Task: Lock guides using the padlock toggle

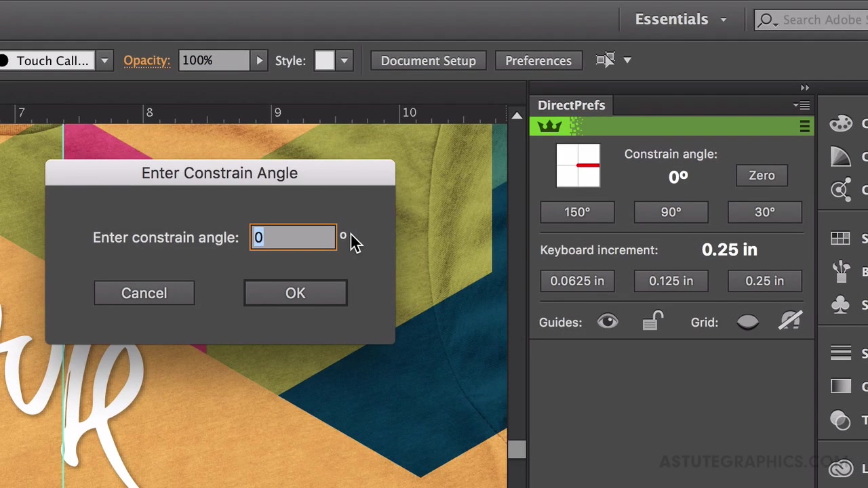Action: click(x=652, y=321)
